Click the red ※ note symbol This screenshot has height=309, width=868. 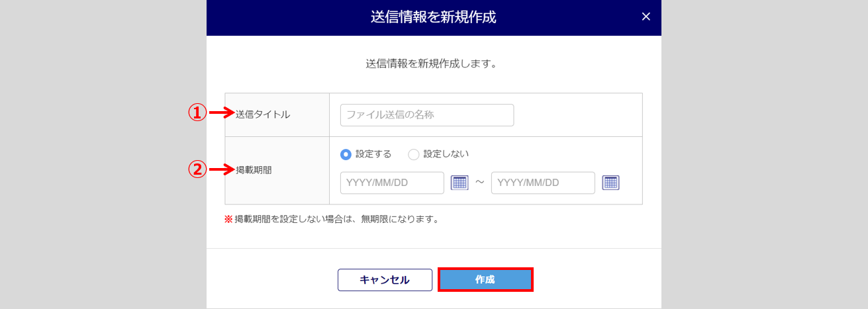228,219
